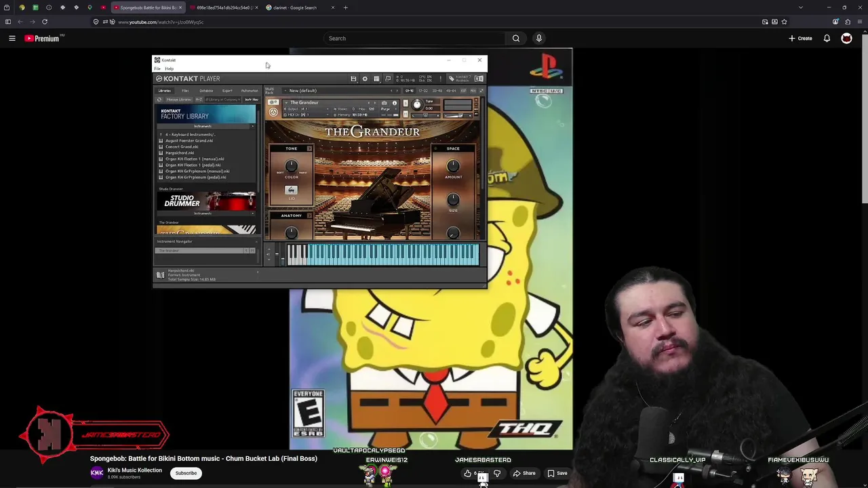Expand the Studio Drummer Instruments dropdown

252,213
